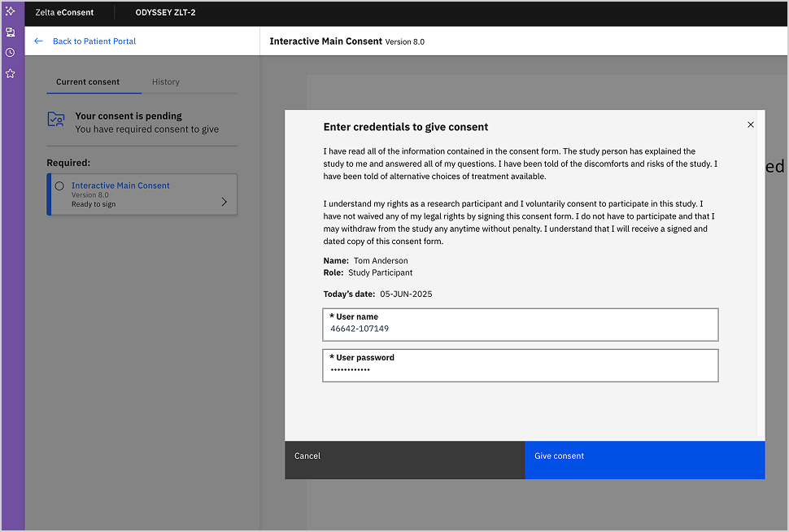Screen dimensions: 789x532
Task: Click the sparkle icon in purple sidebar
Action: (x=11, y=11)
